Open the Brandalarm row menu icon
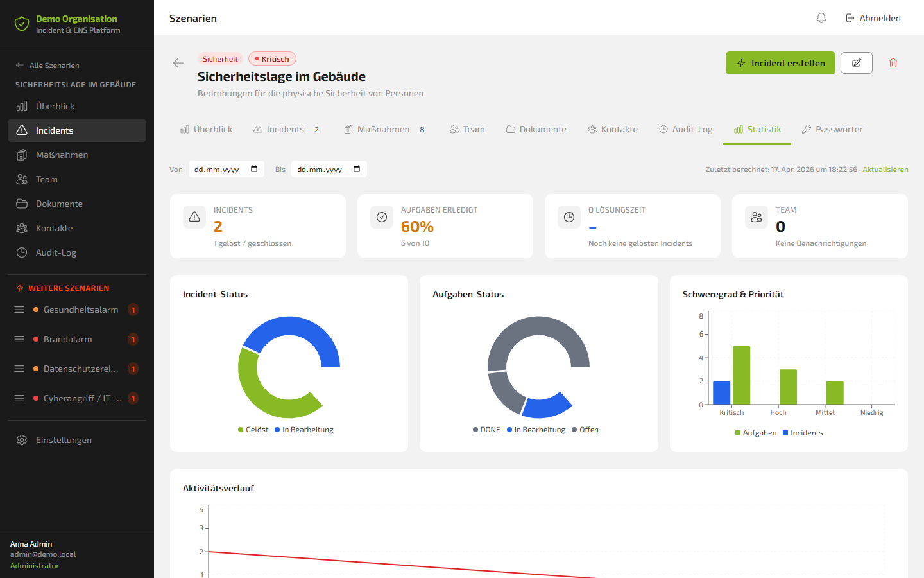The height and width of the screenshot is (578, 924). coord(19,339)
